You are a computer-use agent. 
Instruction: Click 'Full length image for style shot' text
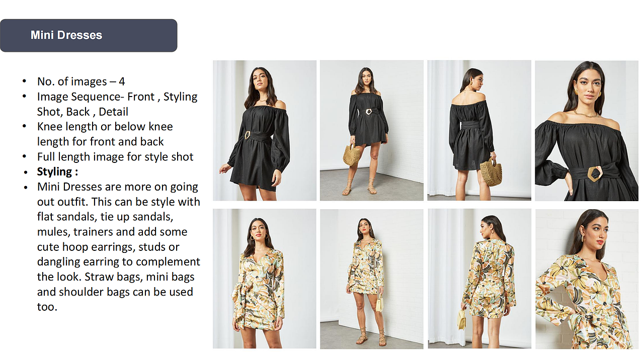point(115,157)
